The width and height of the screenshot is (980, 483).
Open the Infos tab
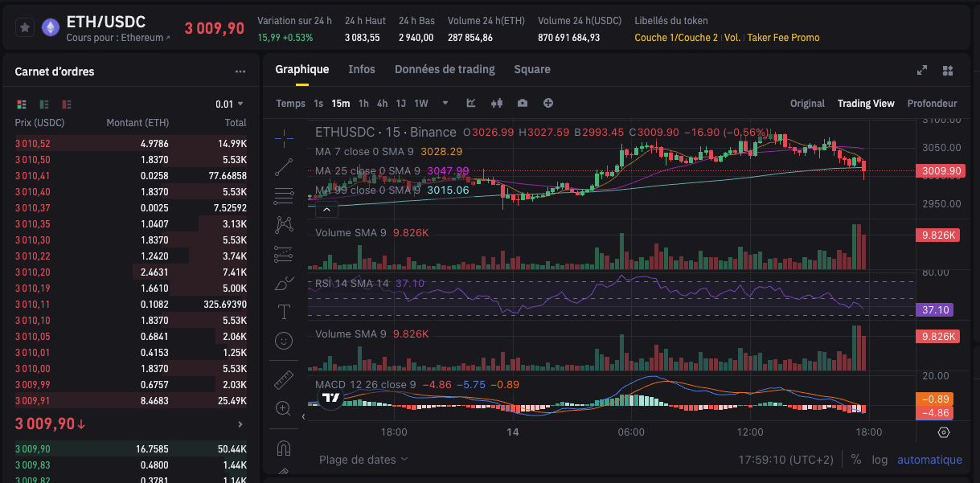pos(362,69)
